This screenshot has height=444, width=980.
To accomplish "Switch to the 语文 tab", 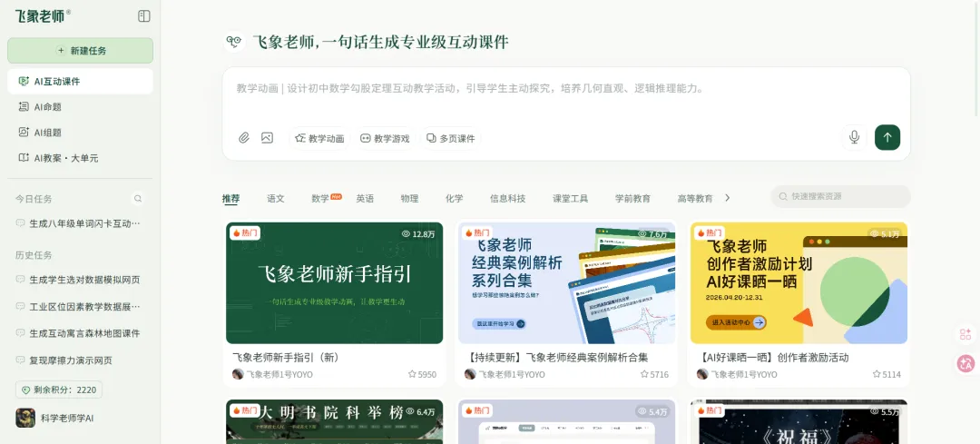I will click(x=276, y=198).
